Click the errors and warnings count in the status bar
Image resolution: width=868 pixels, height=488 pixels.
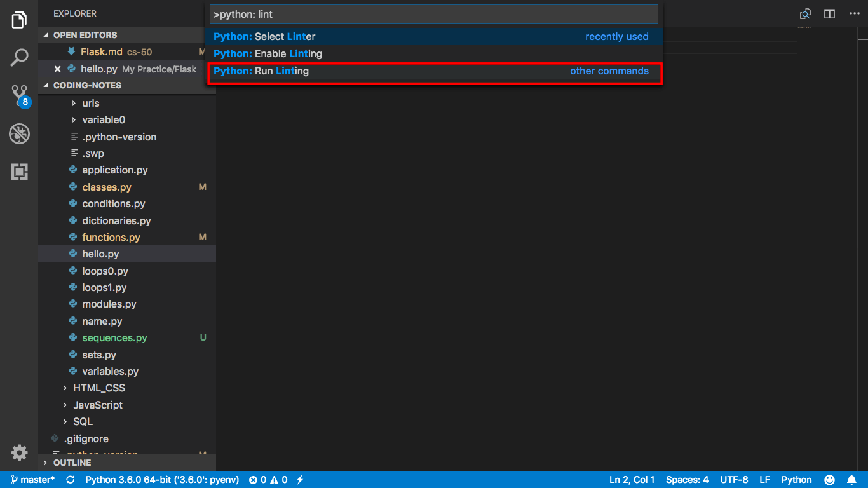tap(268, 480)
